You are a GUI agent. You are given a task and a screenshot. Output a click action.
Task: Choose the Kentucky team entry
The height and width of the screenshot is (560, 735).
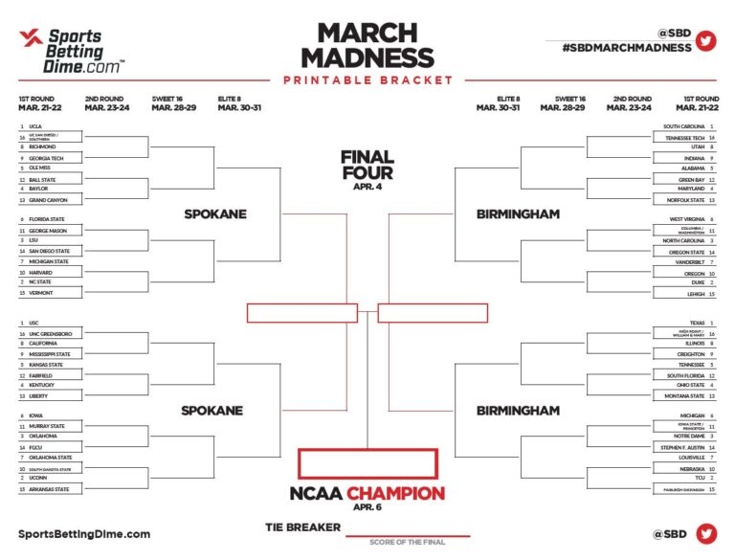point(43,385)
